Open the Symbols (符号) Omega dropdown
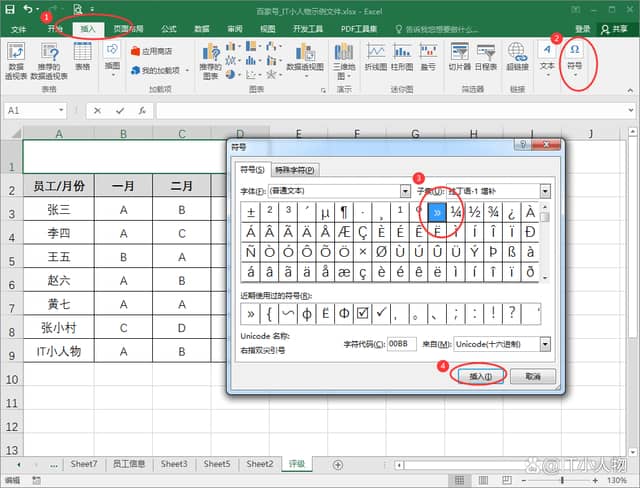The height and width of the screenshot is (488, 640). click(575, 60)
